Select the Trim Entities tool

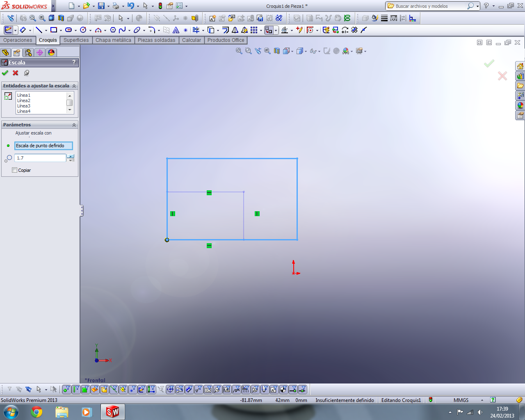coord(196,30)
